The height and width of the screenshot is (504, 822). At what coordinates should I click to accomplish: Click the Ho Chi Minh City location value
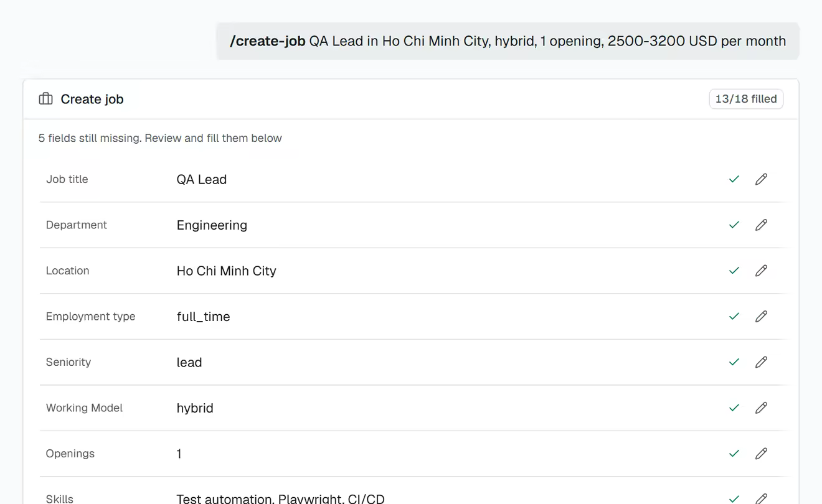coord(227,271)
